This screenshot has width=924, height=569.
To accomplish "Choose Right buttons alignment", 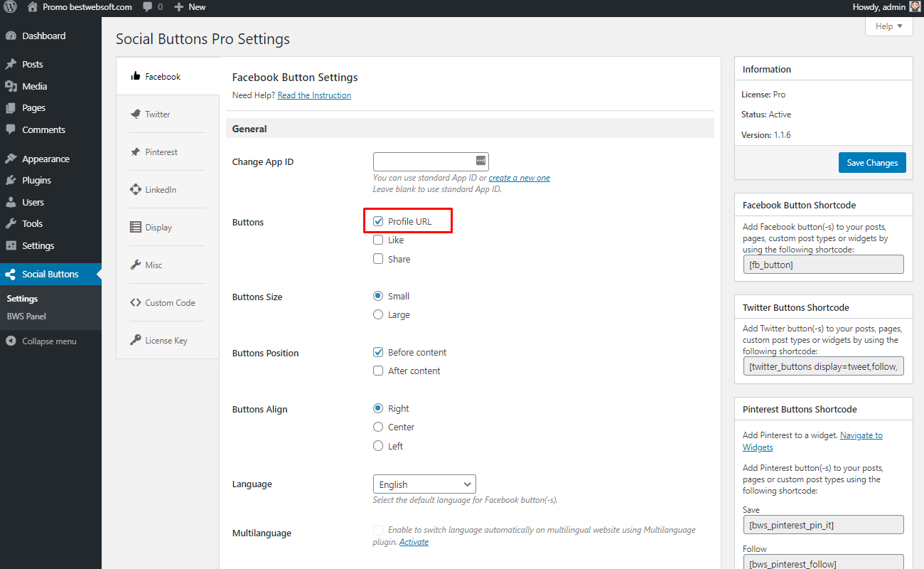I will (378, 408).
